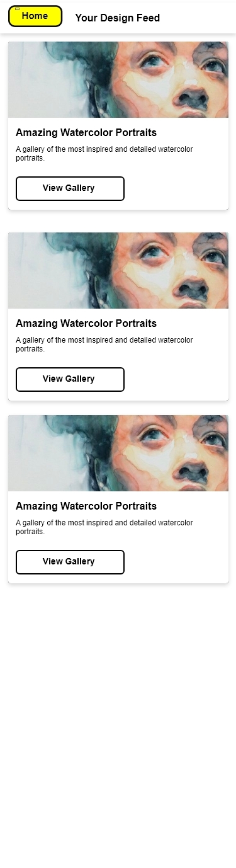The image size is (236, 868).
Task: Click the second card's gallery description text
Action: click(x=104, y=345)
